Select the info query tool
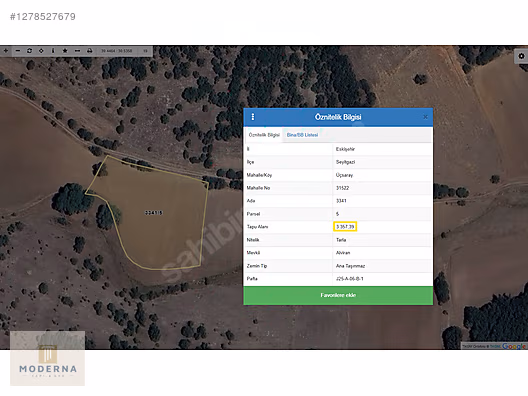 [53, 51]
